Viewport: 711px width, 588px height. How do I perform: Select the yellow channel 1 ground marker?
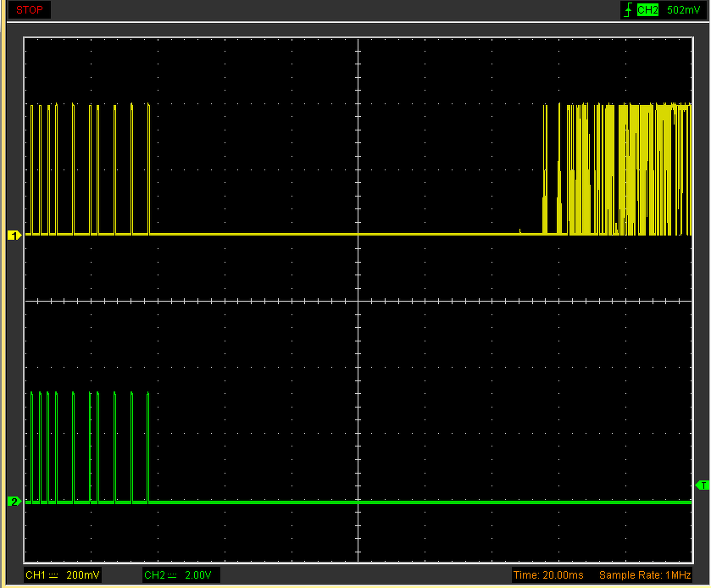point(14,236)
